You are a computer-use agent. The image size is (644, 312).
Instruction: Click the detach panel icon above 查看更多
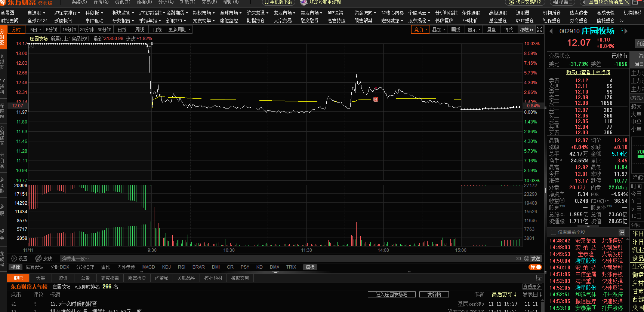point(539,278)
